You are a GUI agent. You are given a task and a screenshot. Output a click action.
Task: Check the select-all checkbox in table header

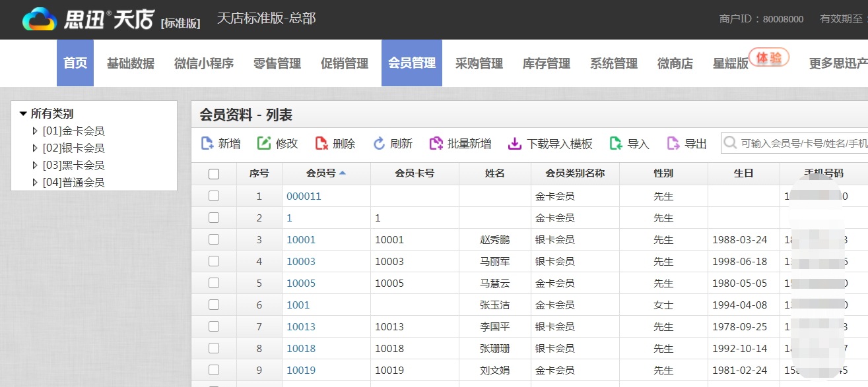click(214, 174)
